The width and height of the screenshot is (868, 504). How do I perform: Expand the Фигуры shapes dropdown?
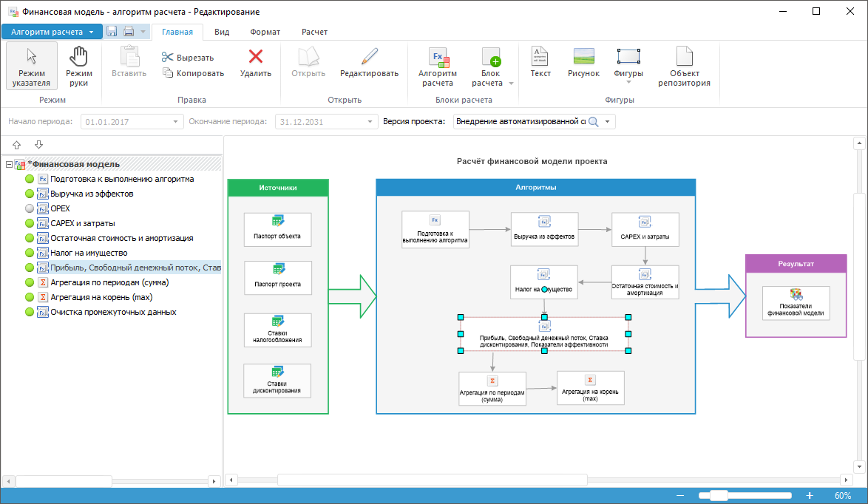(x=628, y=83)
